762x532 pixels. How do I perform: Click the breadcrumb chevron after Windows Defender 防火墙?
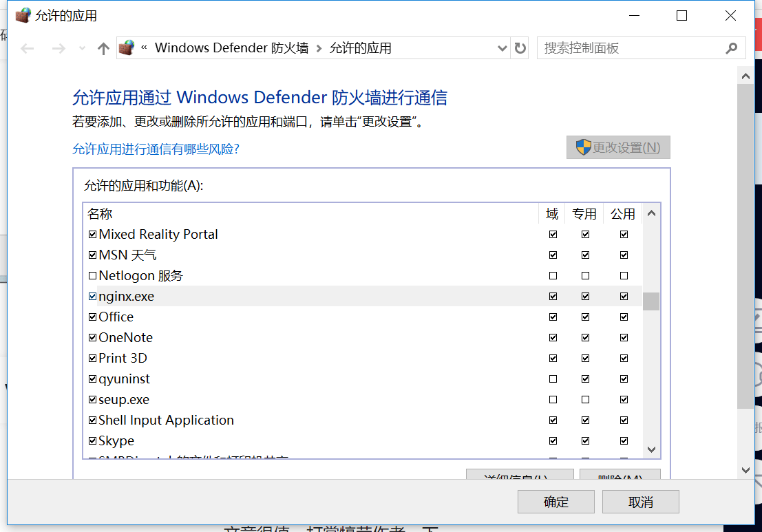(319, 48)
